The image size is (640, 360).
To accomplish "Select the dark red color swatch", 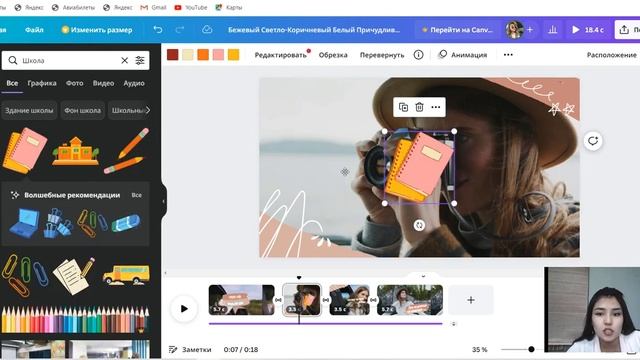I will [x=173, y=55].
